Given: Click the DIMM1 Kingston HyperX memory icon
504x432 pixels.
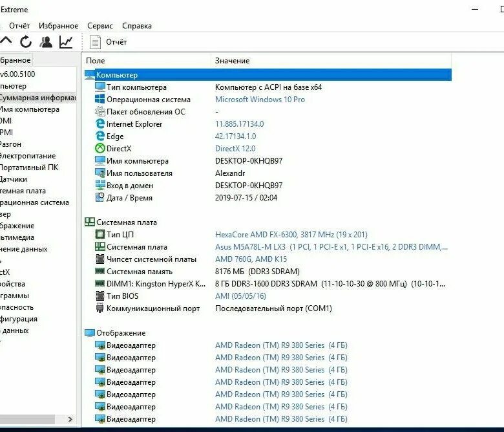Looking at the screenshot, I should pos(100,283).
